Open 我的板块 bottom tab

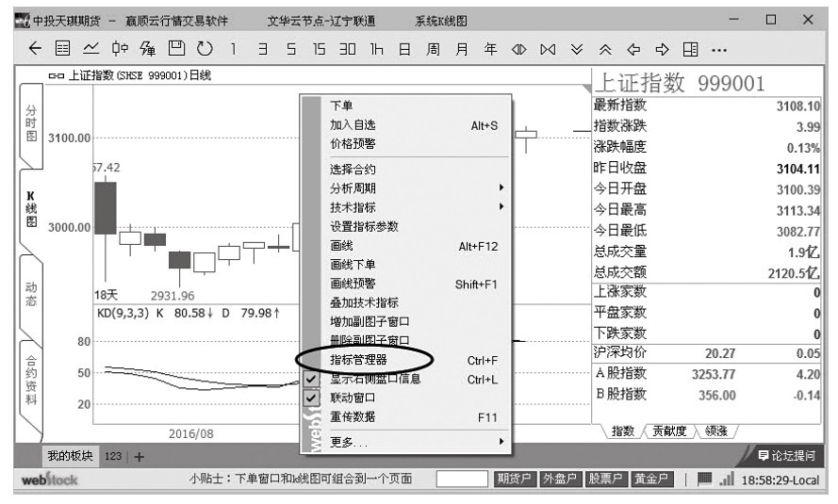point(70,456)
